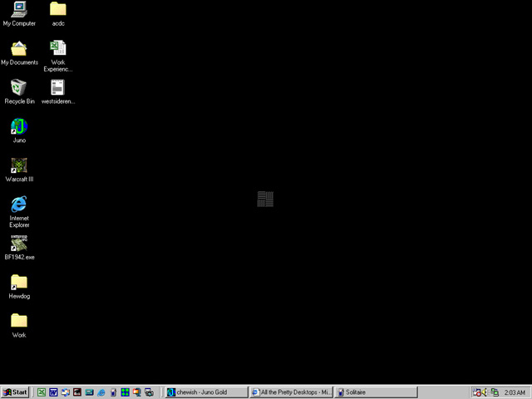Switch to the chewish - Juno Gold window
Image resolution: width=532 pixels, height=399 pixels.
click(x=206, y=392)
